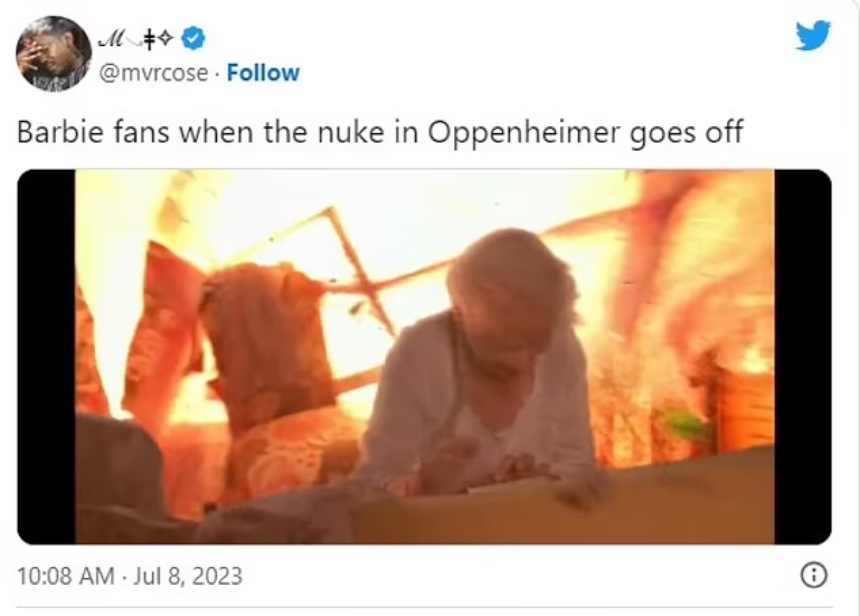Click the Twitter bird logo
Image resolution: width=860 pixels, height=616 pixels.
813,35
